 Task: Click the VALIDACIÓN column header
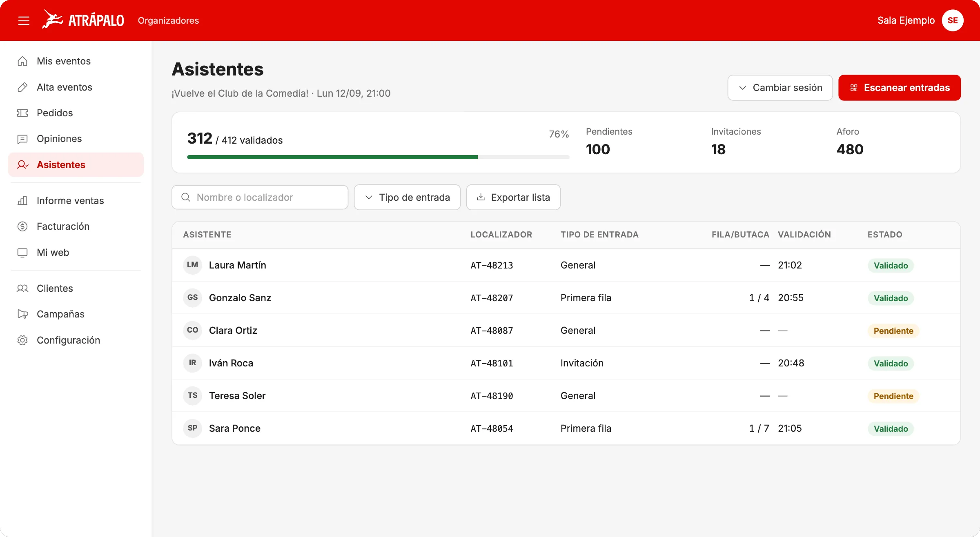[x=804, y=235]
